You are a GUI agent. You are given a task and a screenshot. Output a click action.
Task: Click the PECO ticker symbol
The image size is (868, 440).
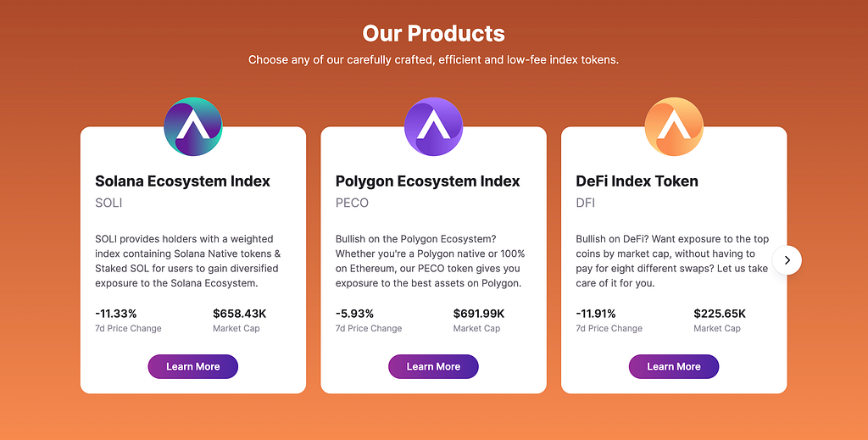[352, 203]
